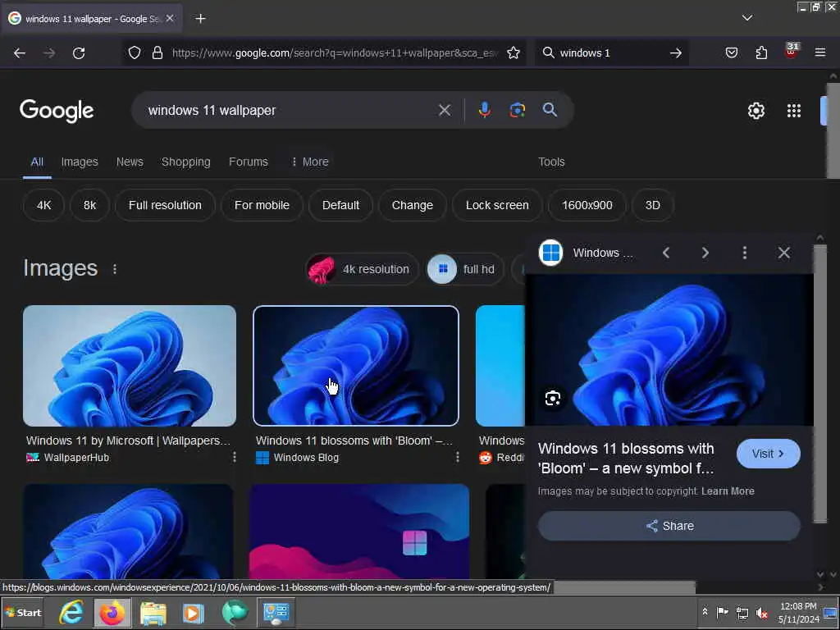This screenshot has height=630, width=840.
Task: Open the Windows Blog Bloom thumbnail
Action: click(356, 366)
